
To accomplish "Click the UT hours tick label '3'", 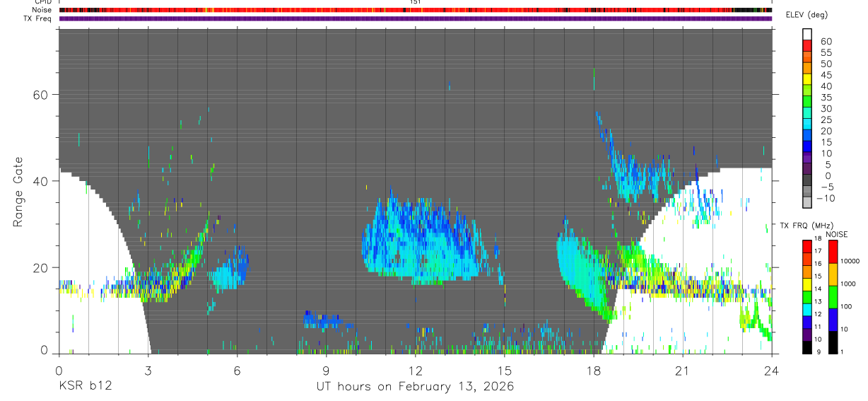I will point(148,370).
